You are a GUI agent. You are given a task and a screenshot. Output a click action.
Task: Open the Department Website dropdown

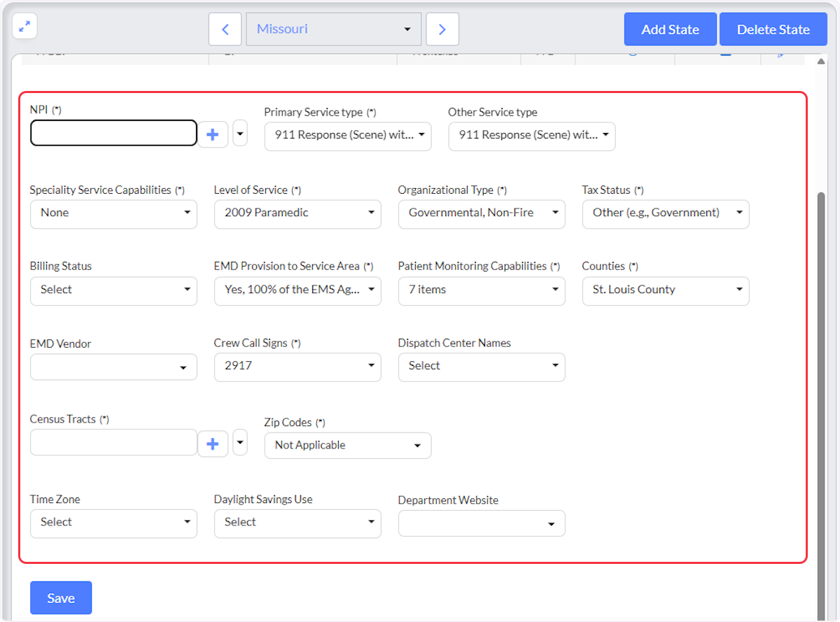(482, 523)
